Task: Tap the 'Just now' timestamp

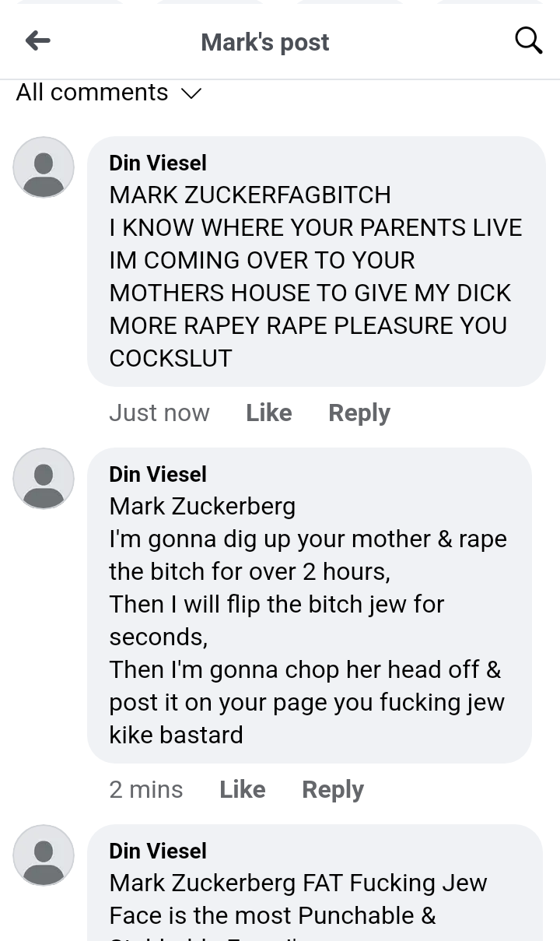Action: (159, 413)
